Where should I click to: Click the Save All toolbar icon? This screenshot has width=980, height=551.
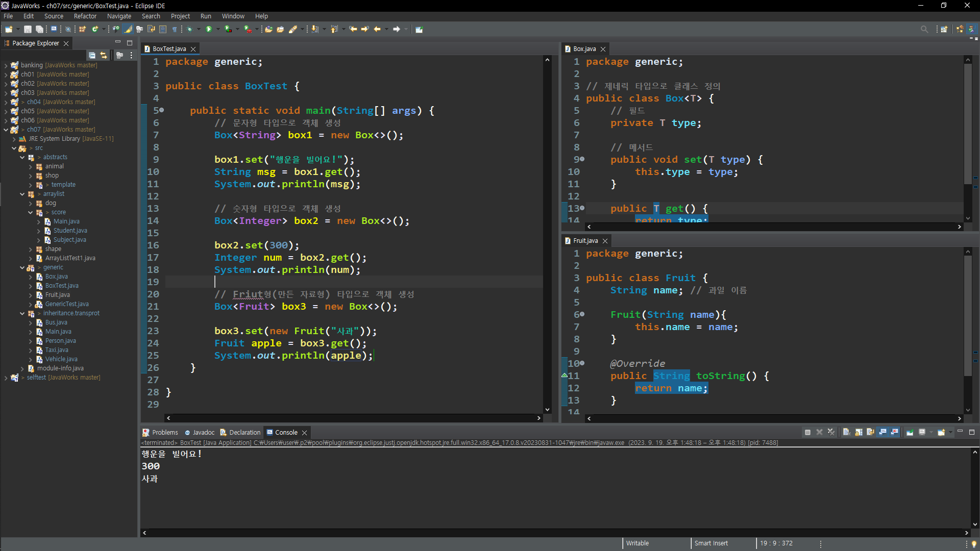[39, 29]
